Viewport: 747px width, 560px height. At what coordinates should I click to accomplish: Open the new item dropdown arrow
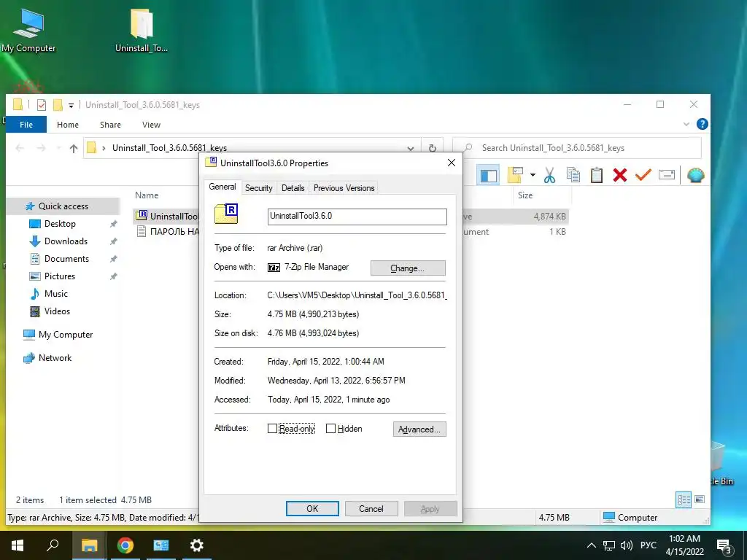pyautogui.click(x=533, y=175)
